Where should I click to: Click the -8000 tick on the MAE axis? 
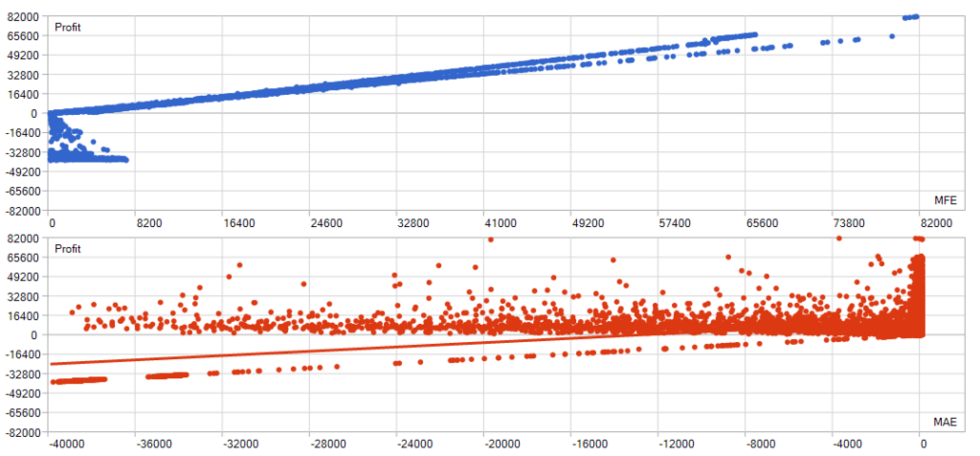point(763,445)
